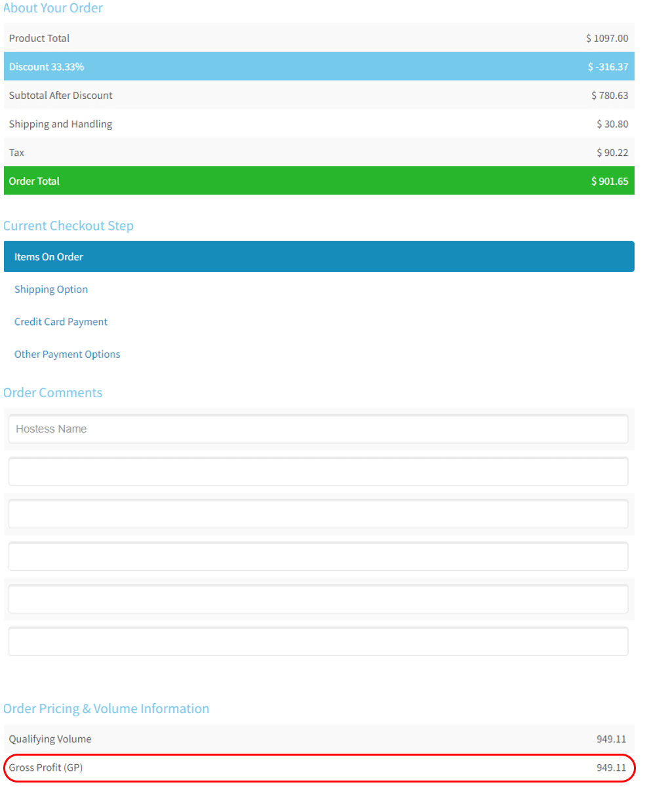Click the Tax label
Viewport: 649px width, 812px height.
16,152
